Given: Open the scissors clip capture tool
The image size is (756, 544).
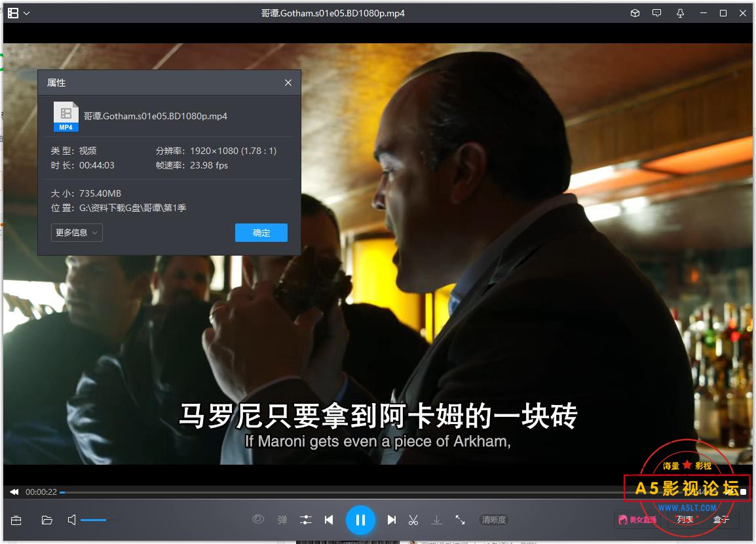Looking at the screenshot, I should click(413, 519).
